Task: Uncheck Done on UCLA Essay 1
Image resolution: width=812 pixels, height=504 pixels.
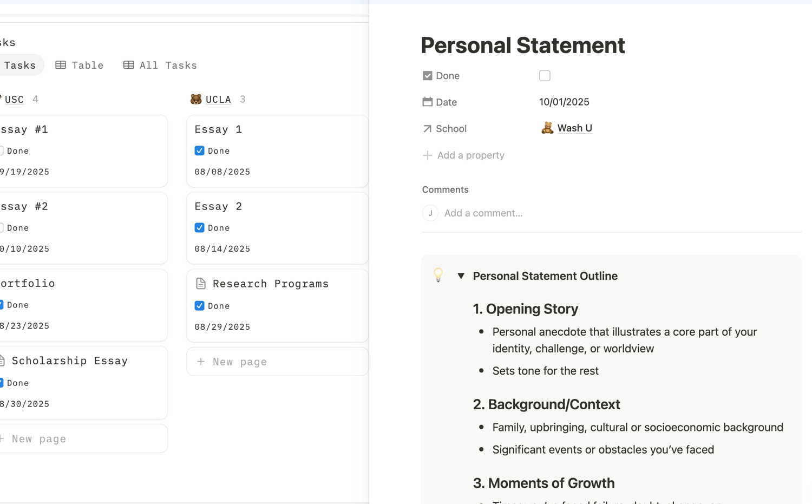Action: (x=200, y=150)
